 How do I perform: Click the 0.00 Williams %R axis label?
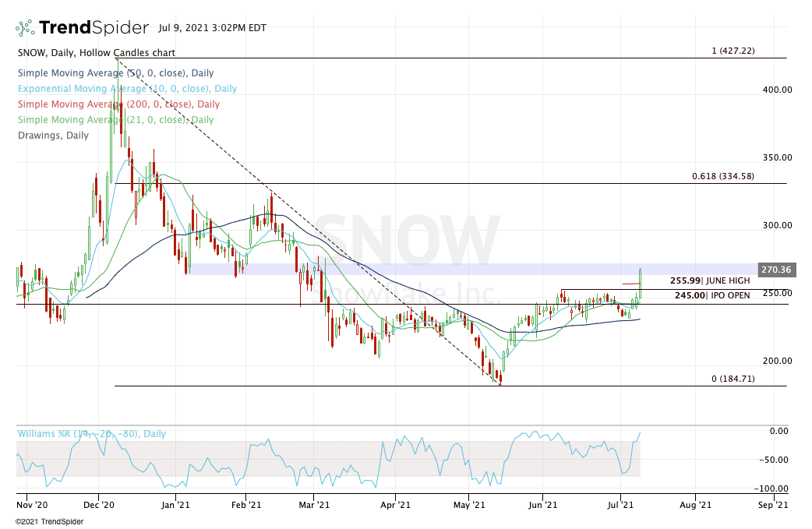[x=779, y=431]
